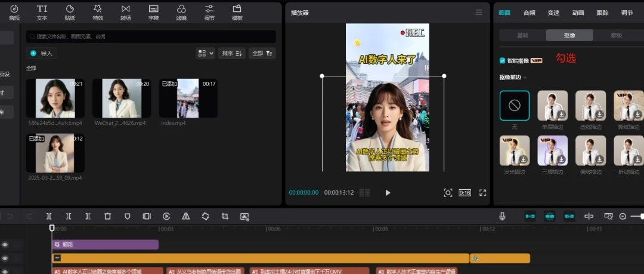Click the delete trash icon in timeline toolbar
The width and height of the screenshot is (644, 274).
coord(107,216)
